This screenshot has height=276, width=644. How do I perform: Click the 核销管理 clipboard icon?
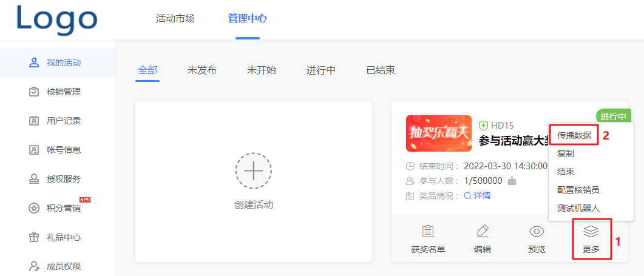tap(34, 92)
